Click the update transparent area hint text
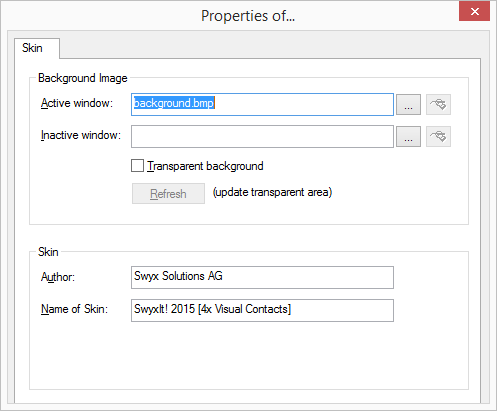Screen dimensions: 497x411 [273, 192]
